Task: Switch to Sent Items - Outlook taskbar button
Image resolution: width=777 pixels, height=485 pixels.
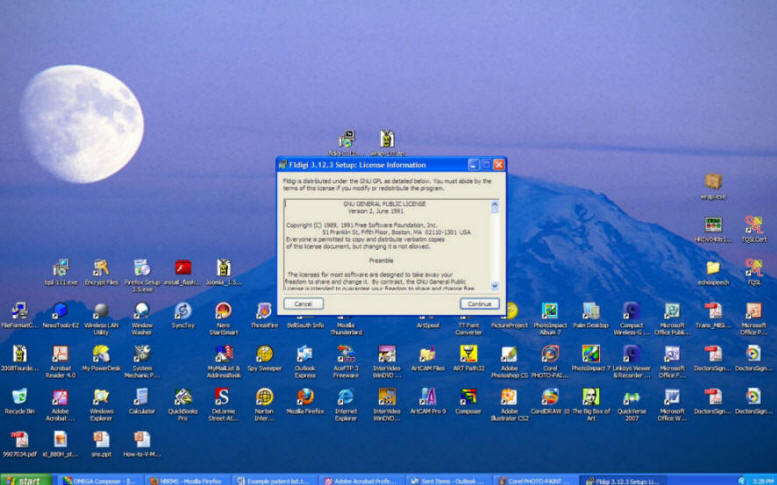Action: click(x=448, y=480)
